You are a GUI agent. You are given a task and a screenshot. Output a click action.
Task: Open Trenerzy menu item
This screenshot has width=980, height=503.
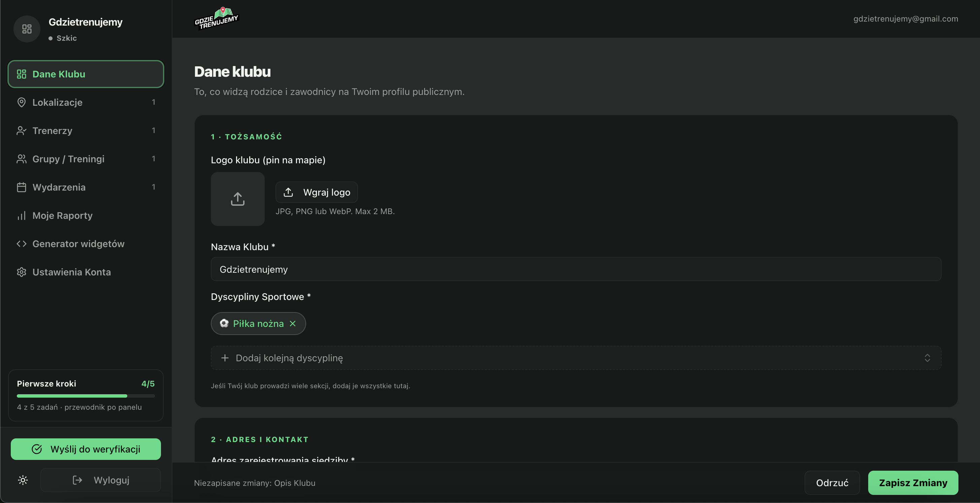pos(86,131)
